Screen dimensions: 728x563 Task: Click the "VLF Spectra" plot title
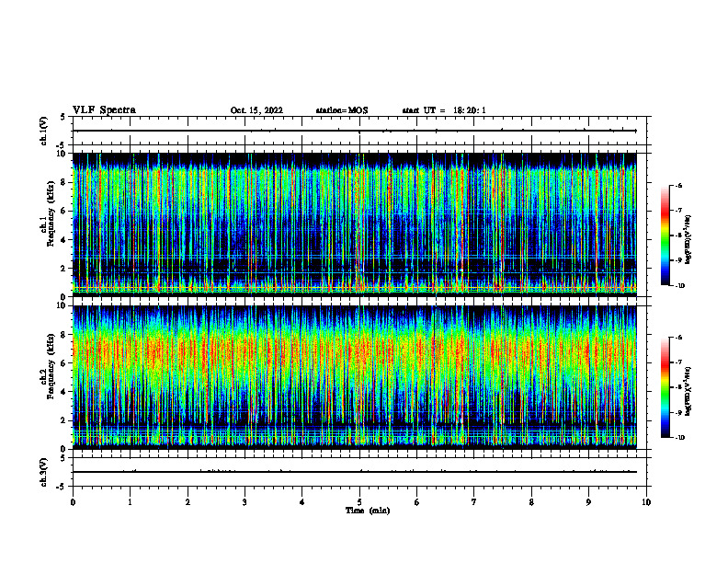tap(104, 110)
